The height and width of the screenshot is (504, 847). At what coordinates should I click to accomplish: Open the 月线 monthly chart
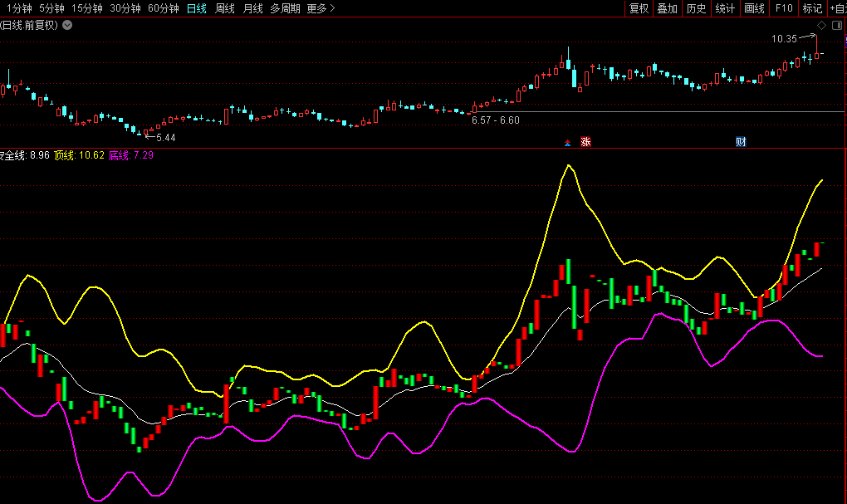(253, 8)
